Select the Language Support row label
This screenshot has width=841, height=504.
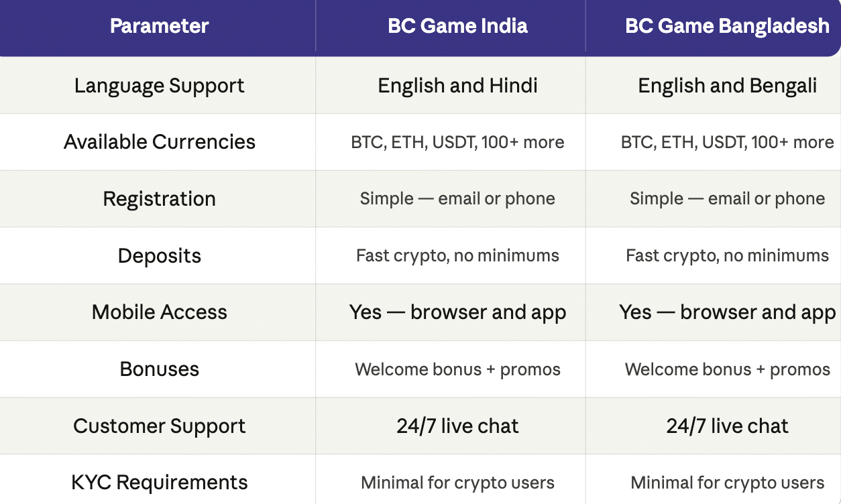pos(159,86)
